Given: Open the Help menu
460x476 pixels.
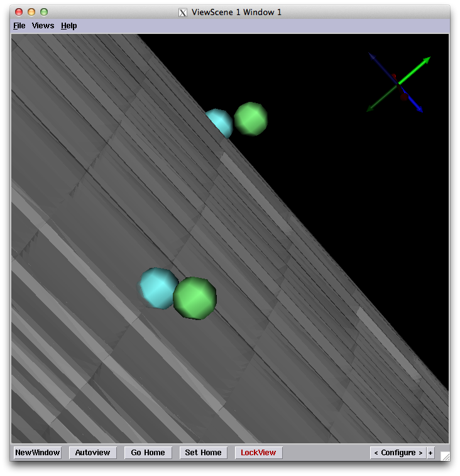Looking at the screenshot, I should pos(69,26).
